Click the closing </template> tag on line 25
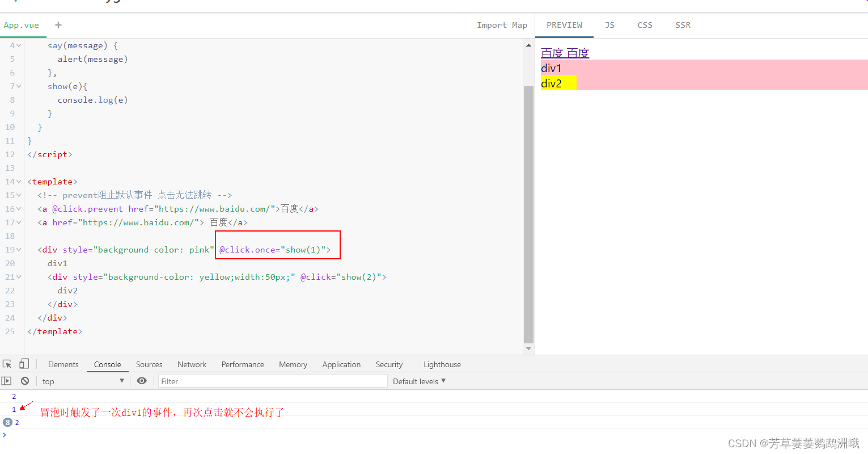 click(x=55, y=331)
